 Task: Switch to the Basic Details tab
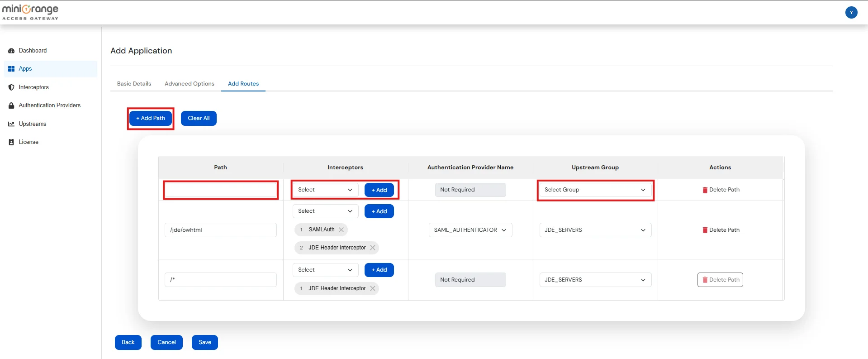[134, 84]
